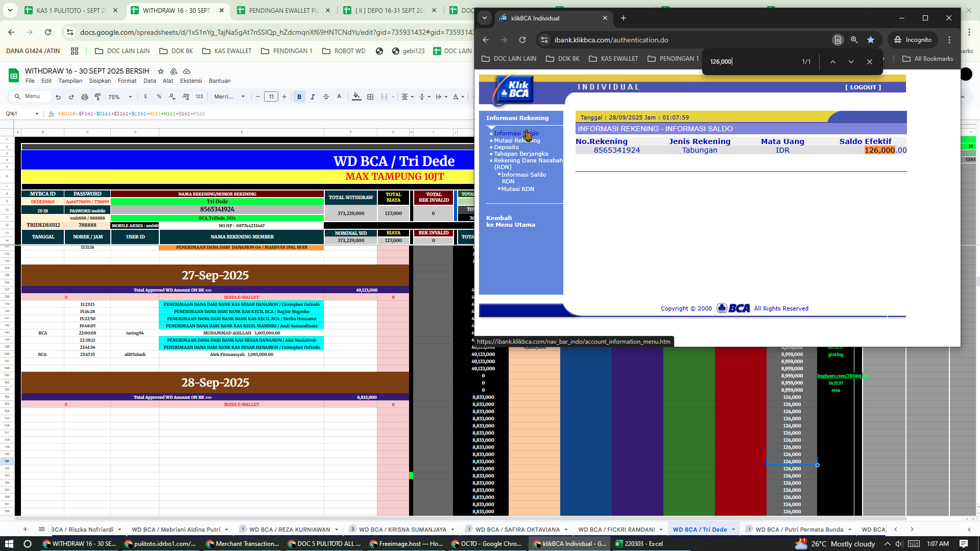Switch to WD BCA / FICKRI RAMDANI sheet
Image resolution: width=980 pixels, height=551 pixels.
616,529
